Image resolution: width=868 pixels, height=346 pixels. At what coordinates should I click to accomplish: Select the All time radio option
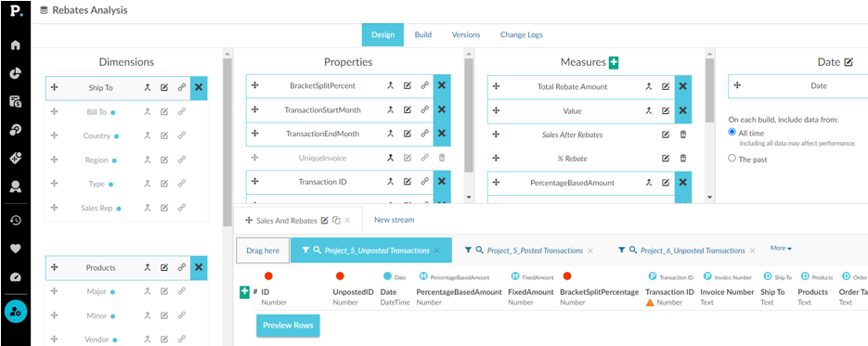click(732, 132)
